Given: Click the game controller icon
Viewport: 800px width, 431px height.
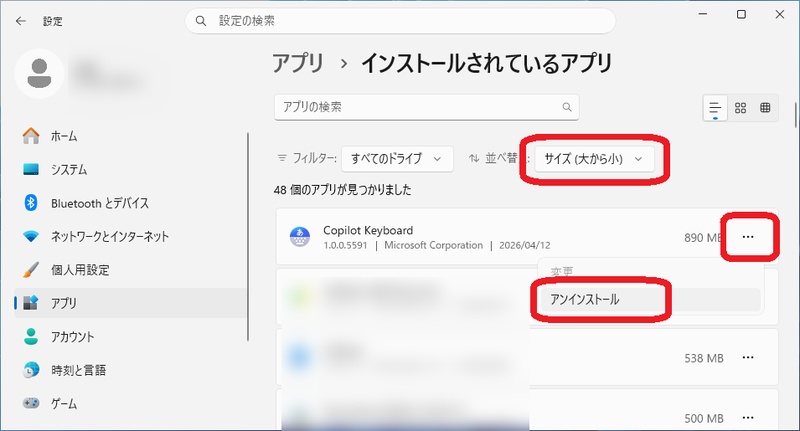Looking at the screenshot, I should click(x=31, y=403).
